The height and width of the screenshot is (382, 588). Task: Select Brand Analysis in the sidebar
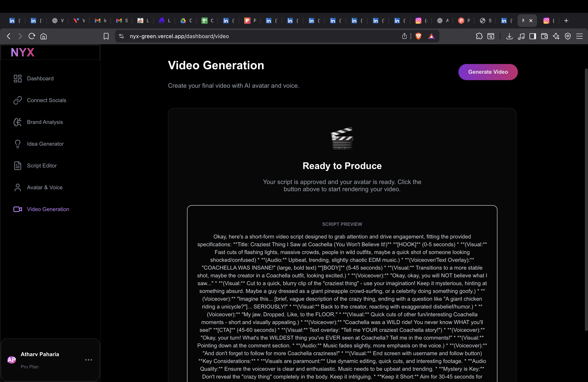[45, 122]
